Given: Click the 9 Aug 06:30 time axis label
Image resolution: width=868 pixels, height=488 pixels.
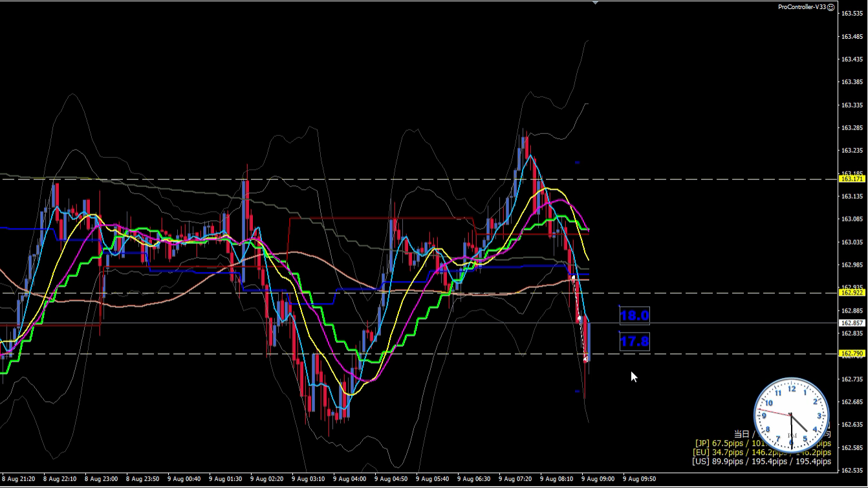Looking at the screenshot, I should pos(474,479).
